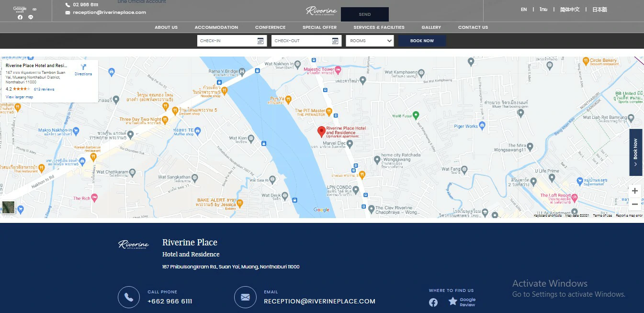Open the Special Offer menu item

319,27
